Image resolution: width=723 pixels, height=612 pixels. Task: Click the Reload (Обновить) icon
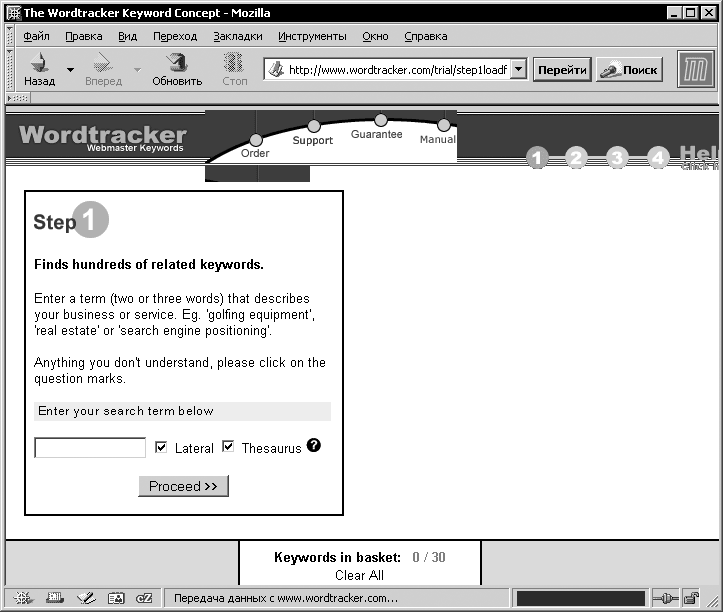click(x=177, y=62)
